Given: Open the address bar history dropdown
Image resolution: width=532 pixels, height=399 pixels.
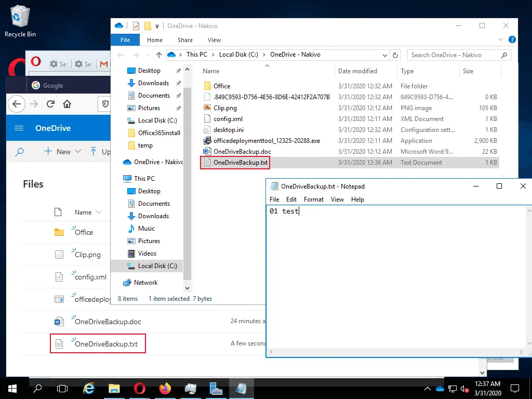Looking at the screenshot, I should (x=384, y=55).
